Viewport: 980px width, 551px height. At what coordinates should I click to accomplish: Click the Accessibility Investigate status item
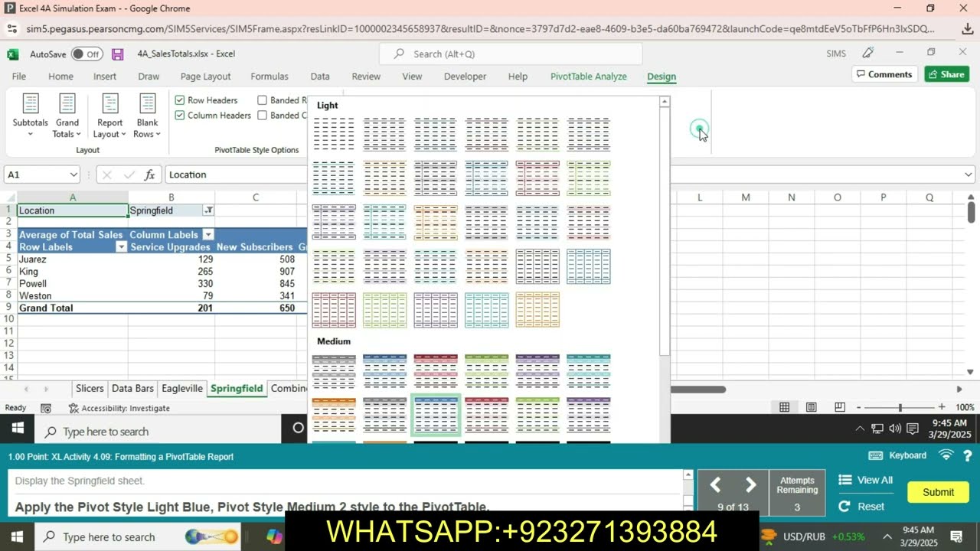(119, 409)
